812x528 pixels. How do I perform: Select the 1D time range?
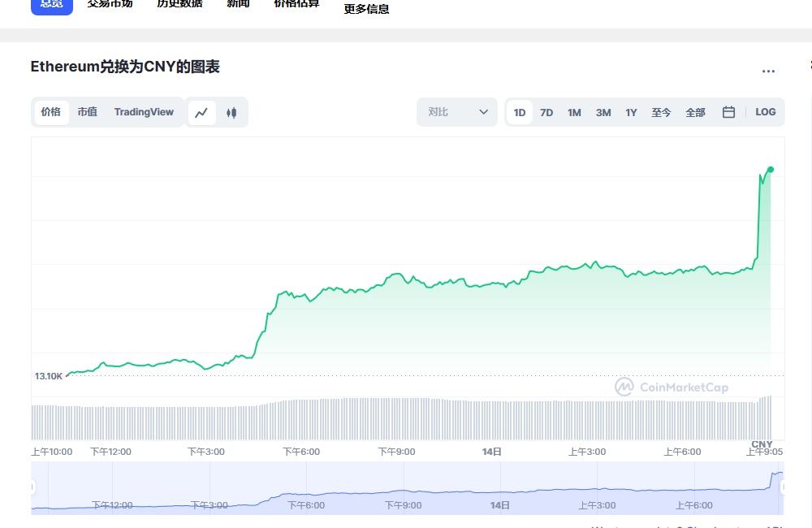(520, 112)
